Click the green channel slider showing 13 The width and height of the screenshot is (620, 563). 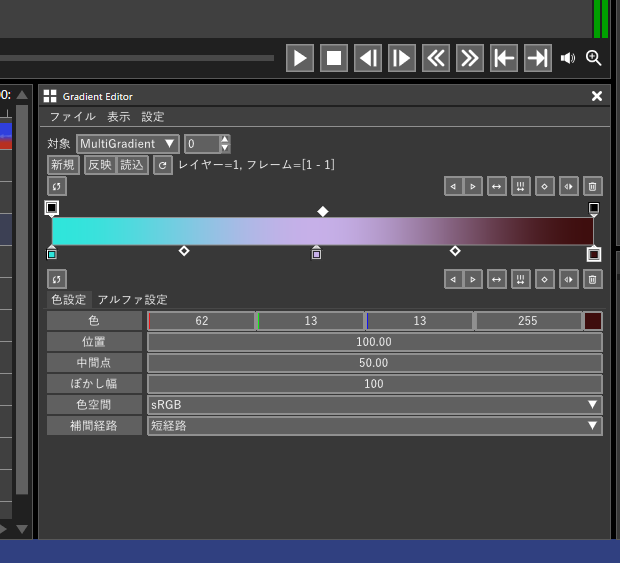[x=310, y=321]
